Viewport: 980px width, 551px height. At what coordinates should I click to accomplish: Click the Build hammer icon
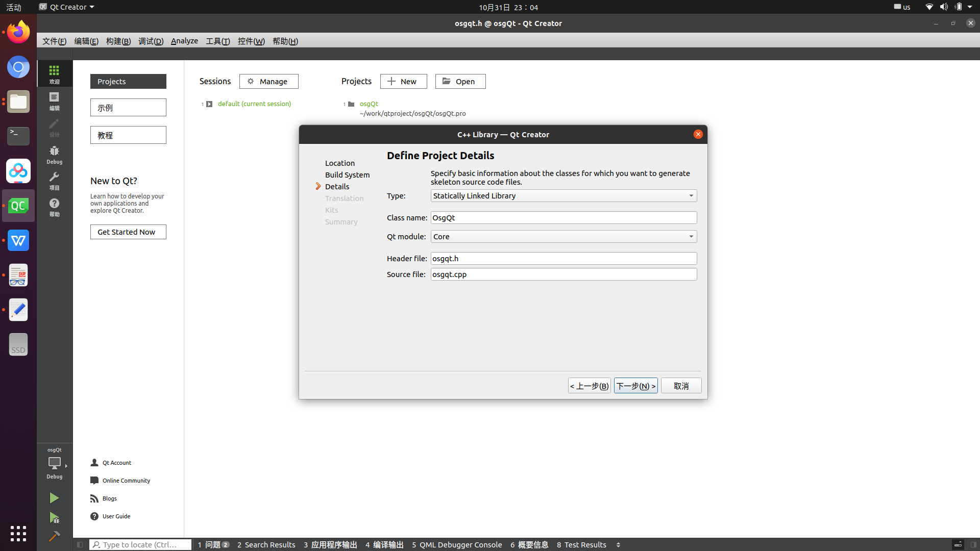(54, 536)
